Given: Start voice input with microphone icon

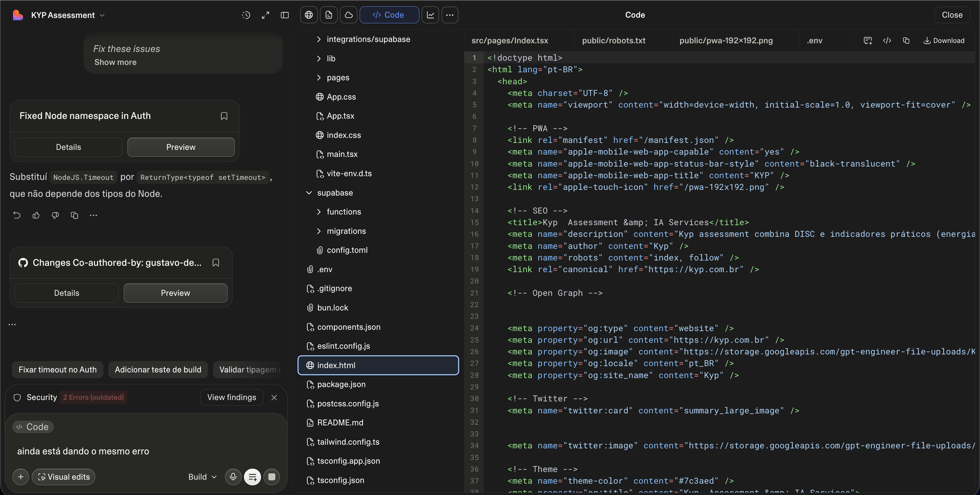Looking at the screenshot, I should [x=233, y=477].
